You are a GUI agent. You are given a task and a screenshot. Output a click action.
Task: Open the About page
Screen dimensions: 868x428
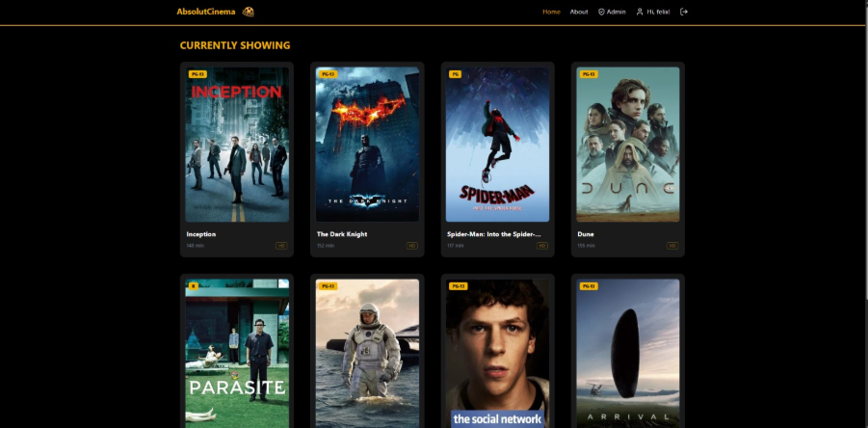pyautogui.click(x=579, y=12)
